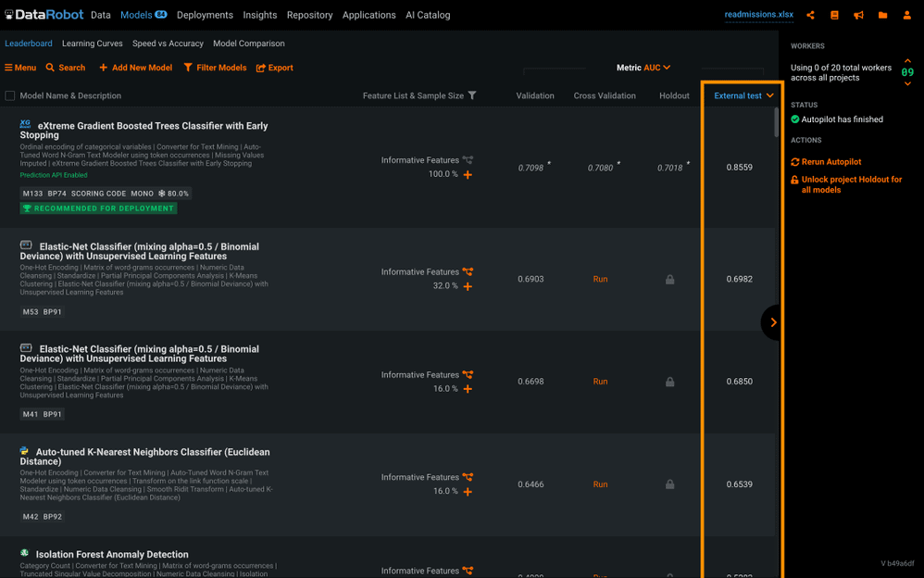
Task: Click the megaphone announcements icon
Action: click(858, 16)
